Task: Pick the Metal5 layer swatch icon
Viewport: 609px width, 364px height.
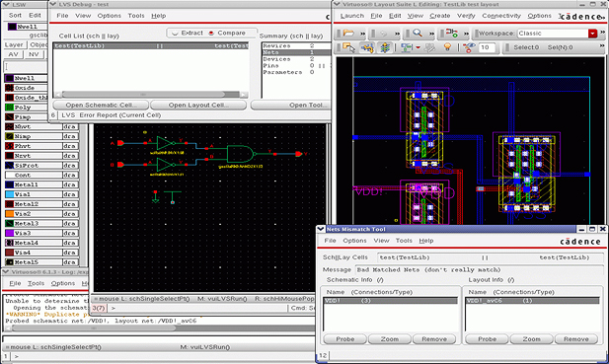Action: (x=9, y=262)
